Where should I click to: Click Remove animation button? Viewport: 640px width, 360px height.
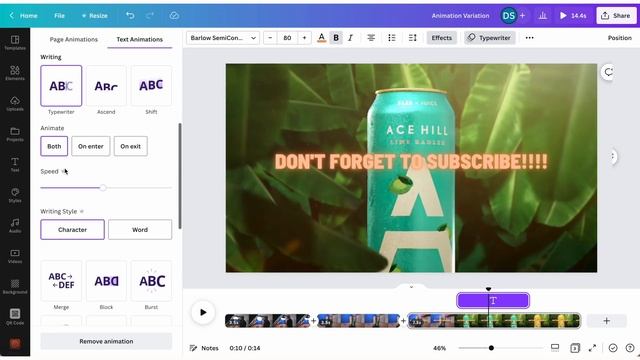click(x=106, y=341)
